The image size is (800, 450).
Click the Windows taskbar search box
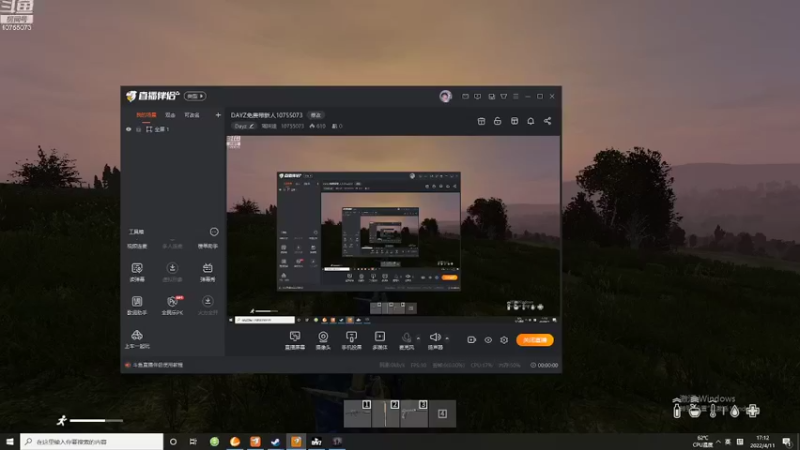click(92, 441)
